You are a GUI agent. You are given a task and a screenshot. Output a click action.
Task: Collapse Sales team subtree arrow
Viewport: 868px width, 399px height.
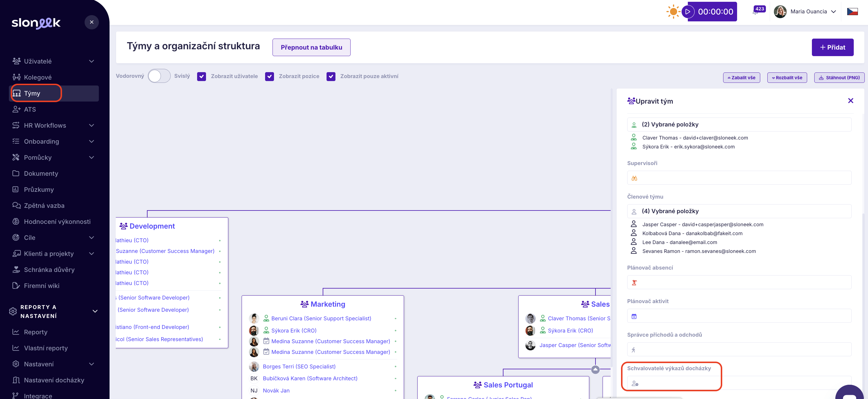coord(595,370)
